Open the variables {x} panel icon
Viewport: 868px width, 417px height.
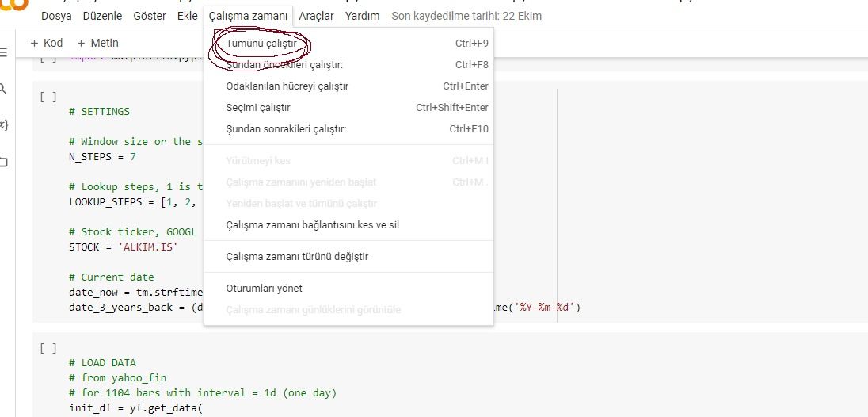(x=3, y=125)
